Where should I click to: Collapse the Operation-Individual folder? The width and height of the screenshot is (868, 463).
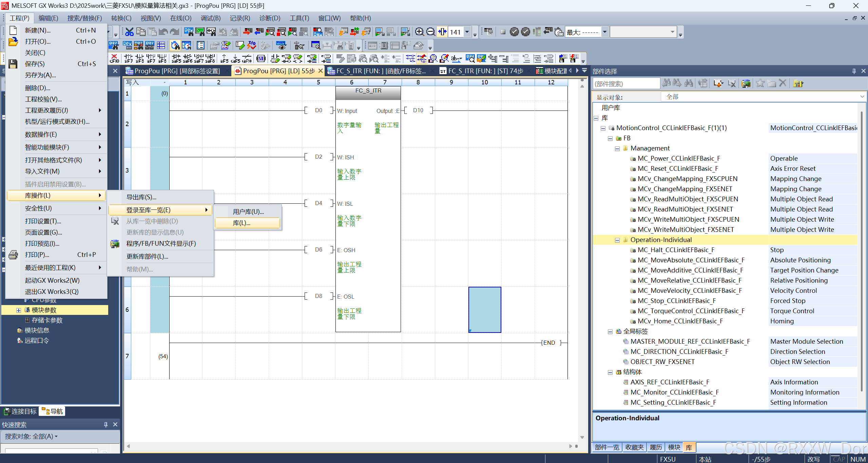point(617,240)
